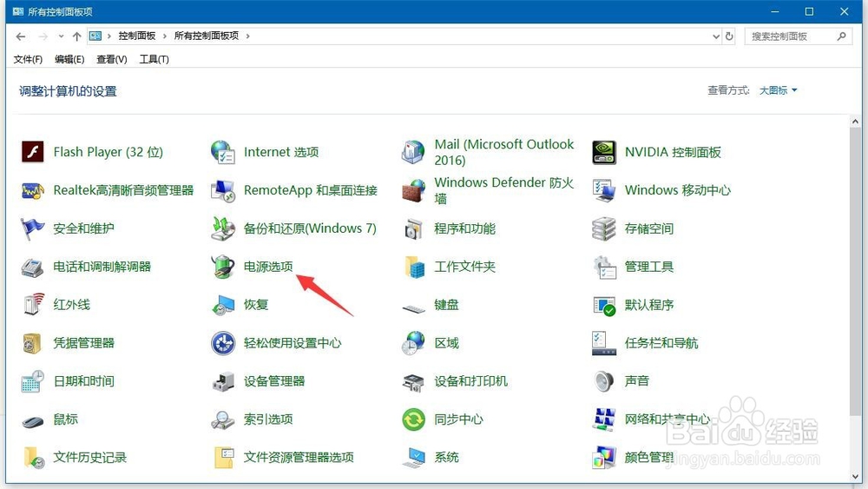The width and height of the screenshot is (868, 489).
Task: Open the 编辑(E) menu
Action: [69, 59]
